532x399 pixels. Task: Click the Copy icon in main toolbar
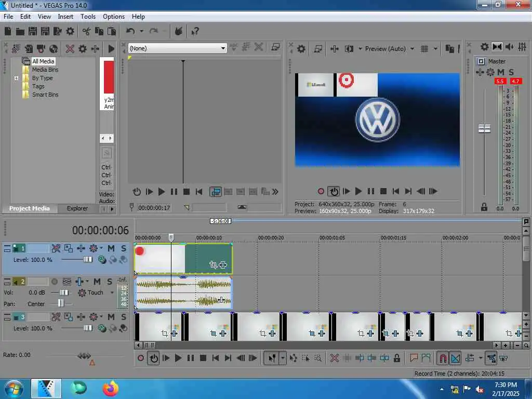click(99, 31)
